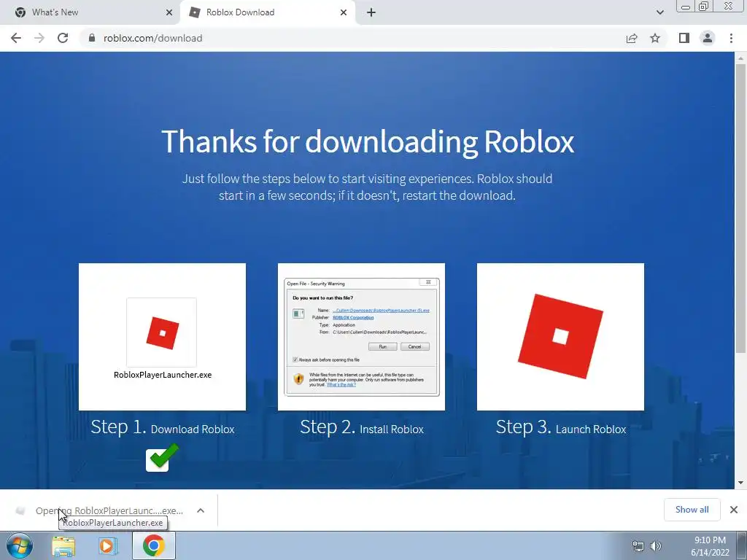Open the volume tray icon
This screenshot has height=560, width=747.
click(656, 546)
